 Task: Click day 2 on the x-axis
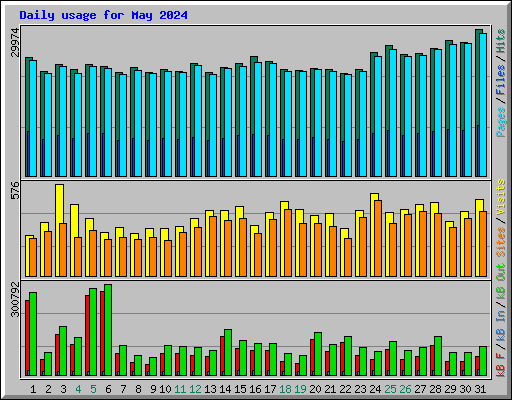tap(48, 389)
